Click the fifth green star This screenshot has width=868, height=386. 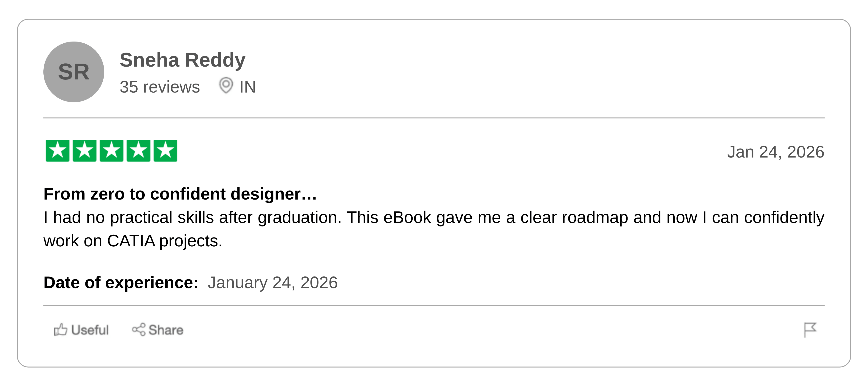click(x=165, y=151)
